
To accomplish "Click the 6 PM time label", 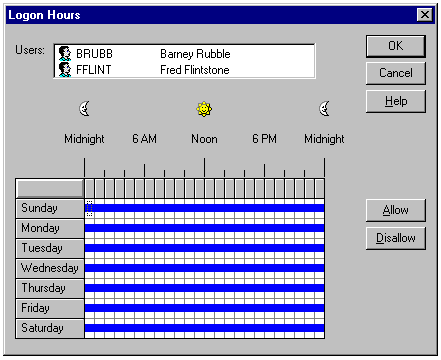I will (x=264, y=139).
